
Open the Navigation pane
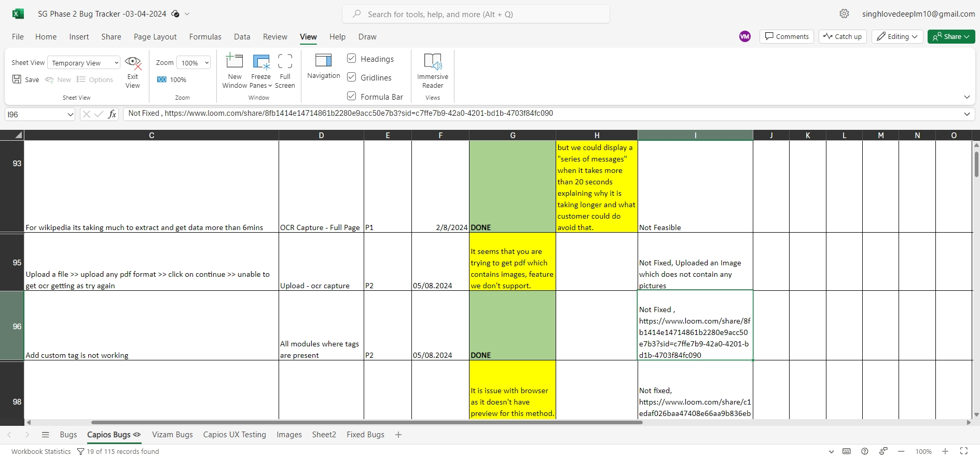click(x=323, y=66)
